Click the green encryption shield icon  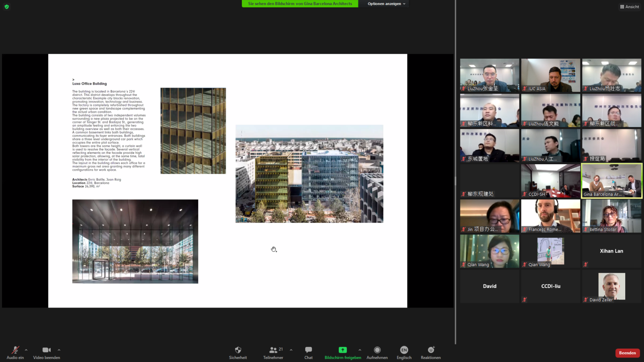(7, 7)
